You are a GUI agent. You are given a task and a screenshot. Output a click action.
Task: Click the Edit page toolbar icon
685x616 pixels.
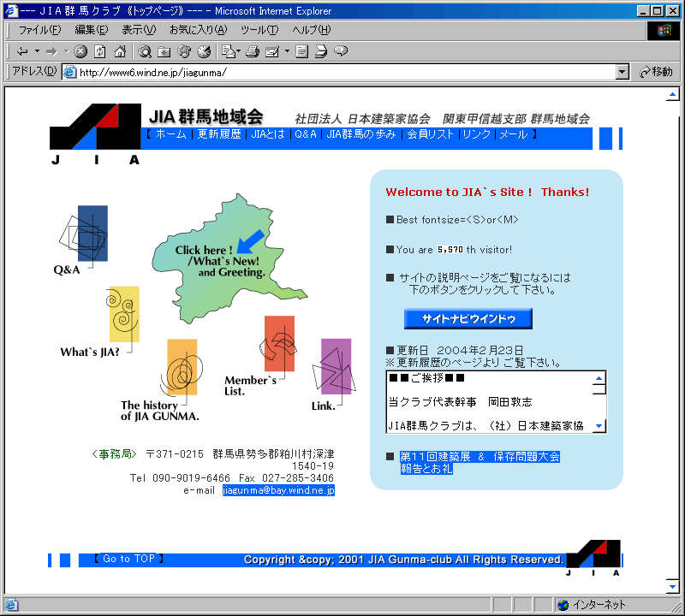272,51
